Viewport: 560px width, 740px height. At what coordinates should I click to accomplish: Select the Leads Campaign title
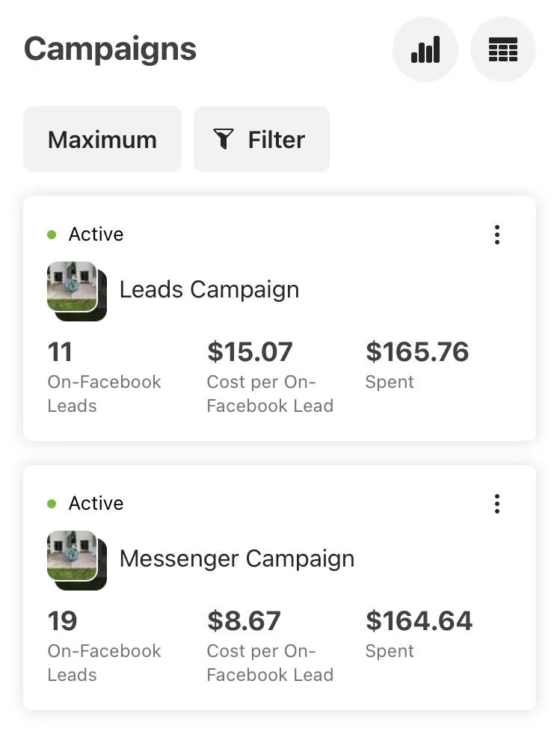tap(209, 290)
